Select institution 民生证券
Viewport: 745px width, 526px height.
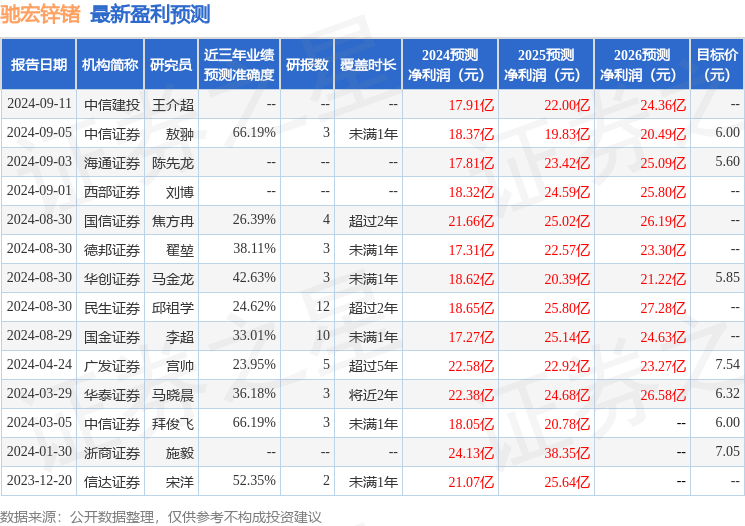112,308
